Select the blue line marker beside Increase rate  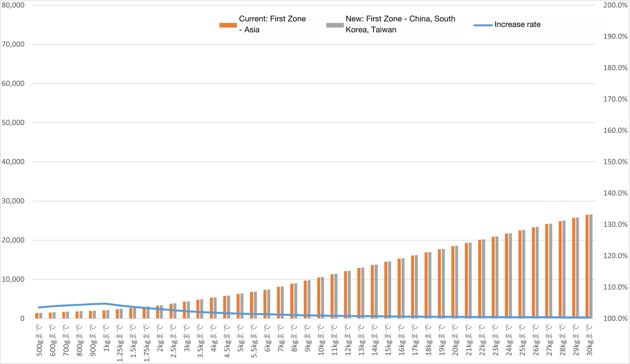482,25
